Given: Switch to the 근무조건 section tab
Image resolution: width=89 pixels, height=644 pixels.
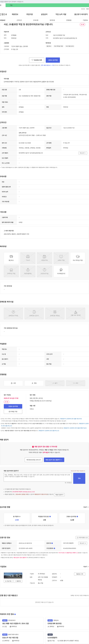Looking at the screenshot, I should (19, 20).
